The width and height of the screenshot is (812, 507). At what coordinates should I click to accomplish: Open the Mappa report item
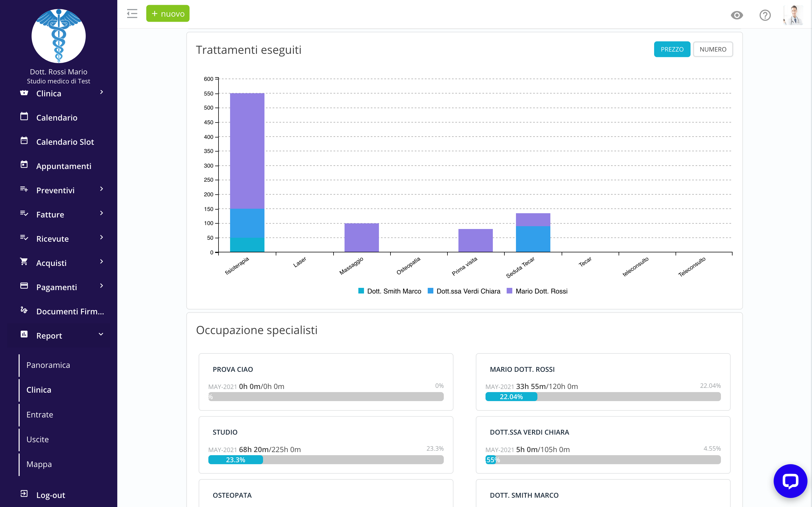(x=39, y=464)
